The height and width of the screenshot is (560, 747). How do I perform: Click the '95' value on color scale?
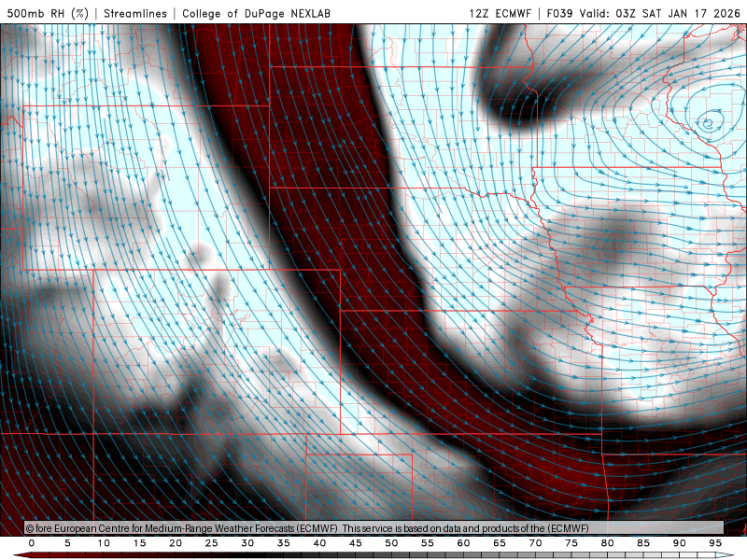click(715, 543)
